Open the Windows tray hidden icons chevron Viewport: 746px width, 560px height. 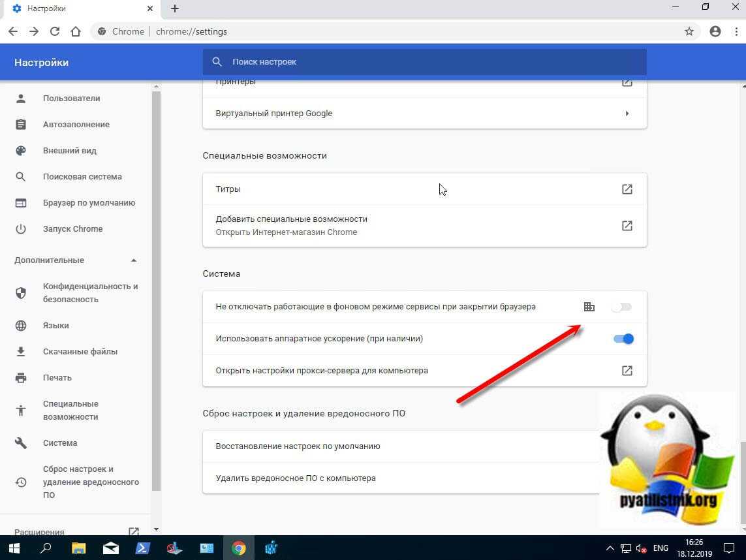[610, 548]
